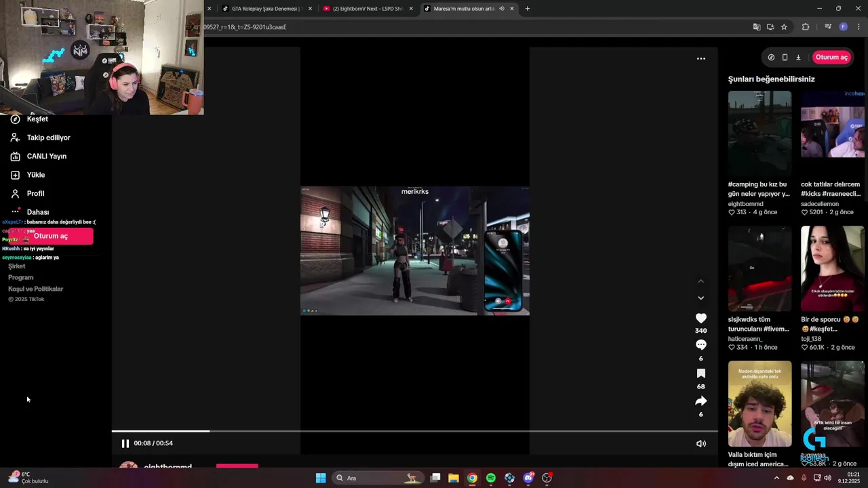
Task: Seek along the video progress bar
Action: coord(414,431)
